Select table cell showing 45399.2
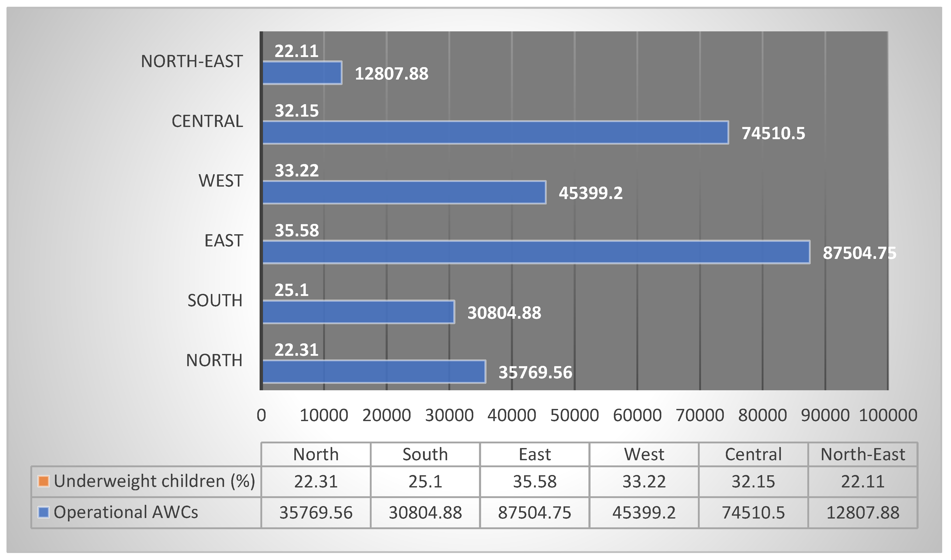The width and height of the screenshot is (951, 560). tap(644, 513)
